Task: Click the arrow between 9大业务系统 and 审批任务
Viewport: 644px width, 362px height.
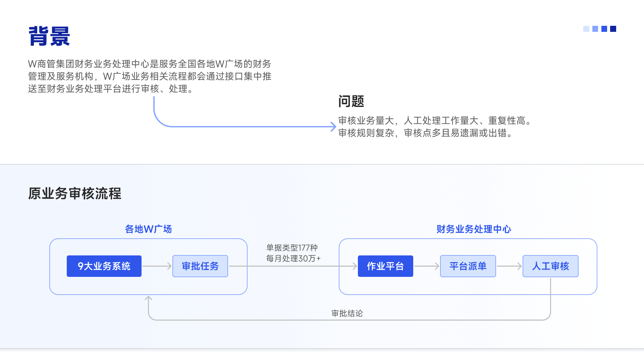Action: pos(157,266)
